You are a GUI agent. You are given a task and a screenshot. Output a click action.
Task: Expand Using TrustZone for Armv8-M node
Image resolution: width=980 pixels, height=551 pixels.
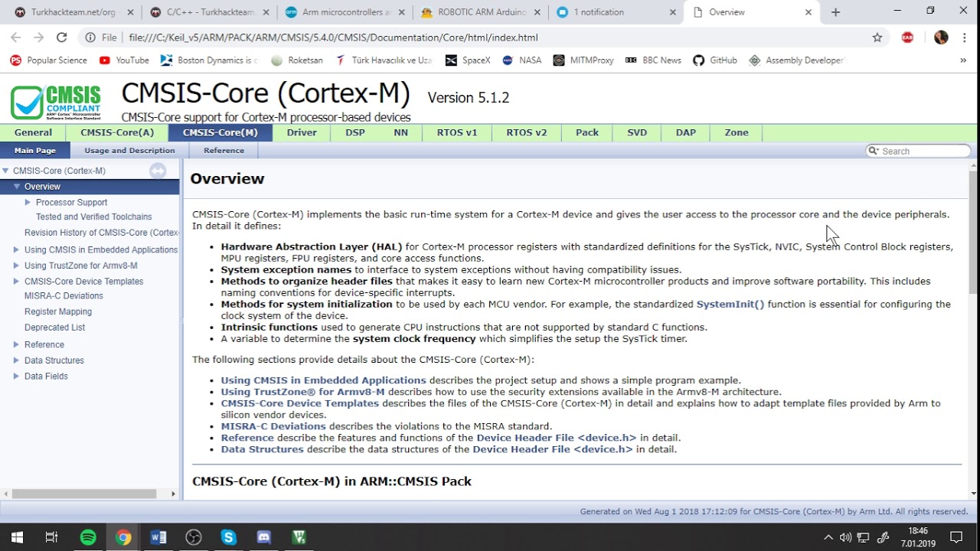point(16,266)
